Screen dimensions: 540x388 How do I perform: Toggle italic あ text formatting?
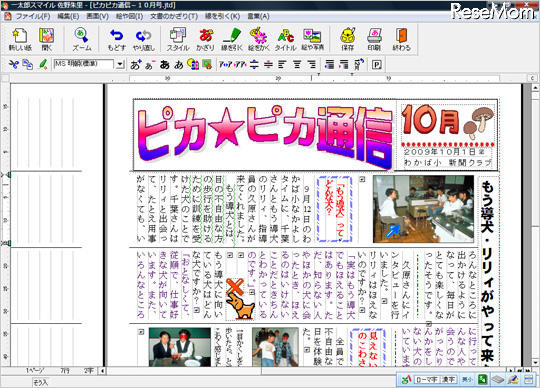[179, 64]
